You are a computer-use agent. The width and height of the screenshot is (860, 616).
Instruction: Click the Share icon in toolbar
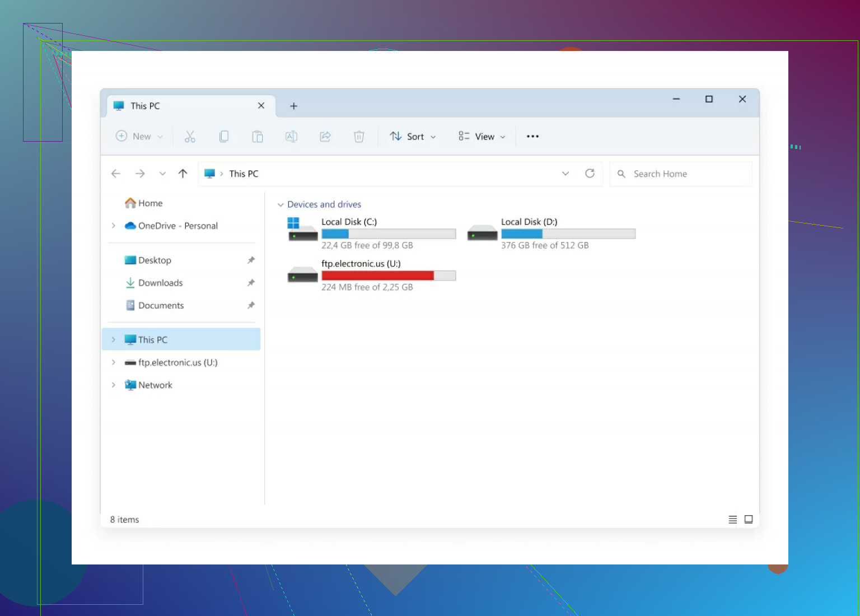(x=325, y=137)
